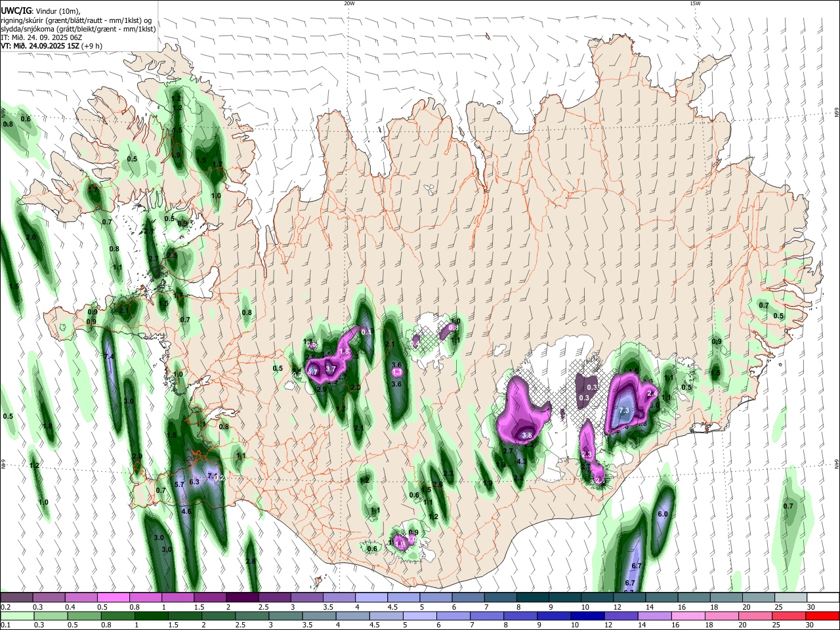Pick the red rain-scale swatch after 30

pos(821,616)
